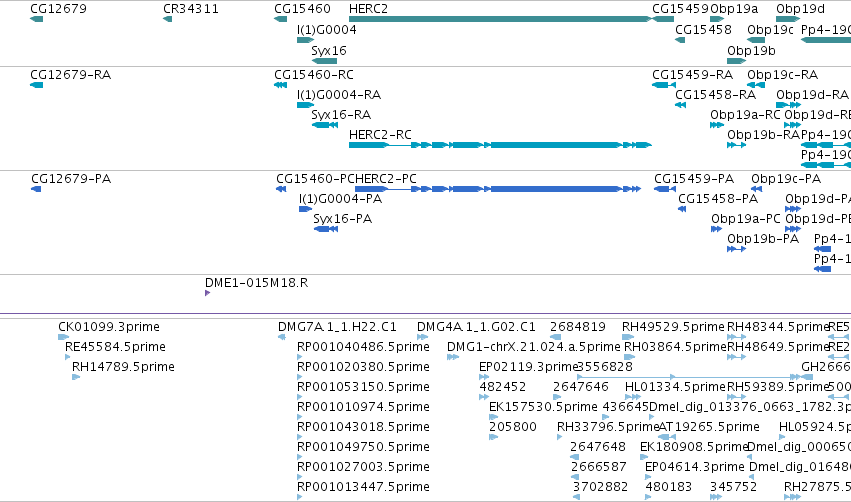Open transcript CG12679-RA

click(x=71, y=74)
